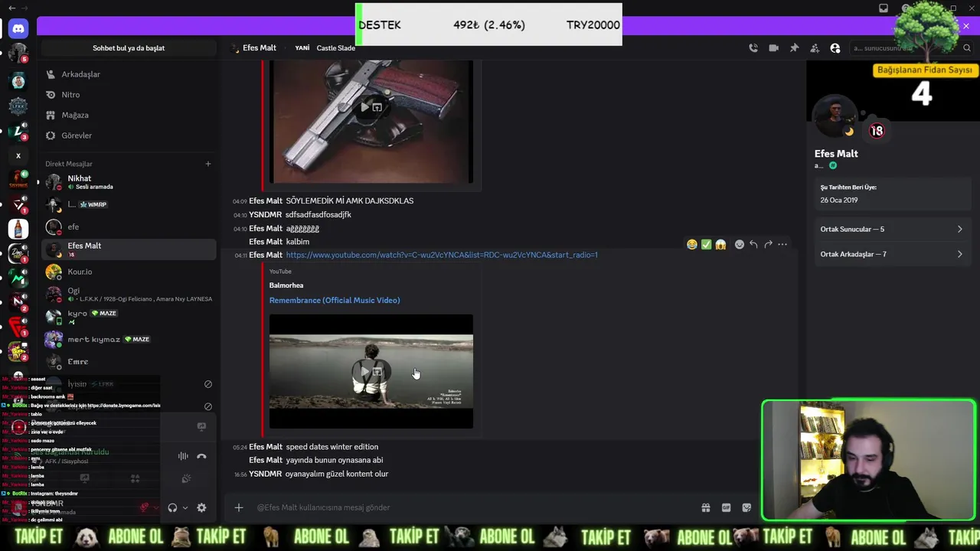980x551 pixels.
Task: Click the 'Castle Slade' text in the header
Action: click(x=336, y=47)
